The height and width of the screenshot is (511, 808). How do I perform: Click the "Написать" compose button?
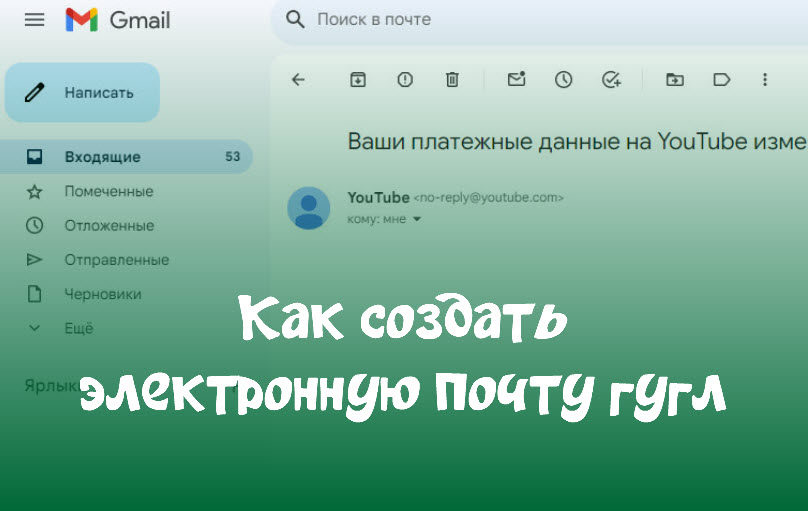point(82,93)
